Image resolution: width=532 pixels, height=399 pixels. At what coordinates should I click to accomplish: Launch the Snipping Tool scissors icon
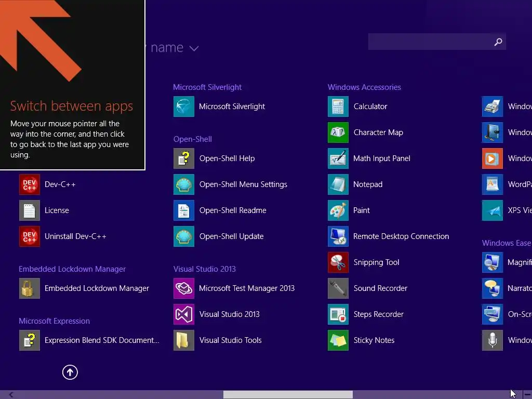(338, 262)
